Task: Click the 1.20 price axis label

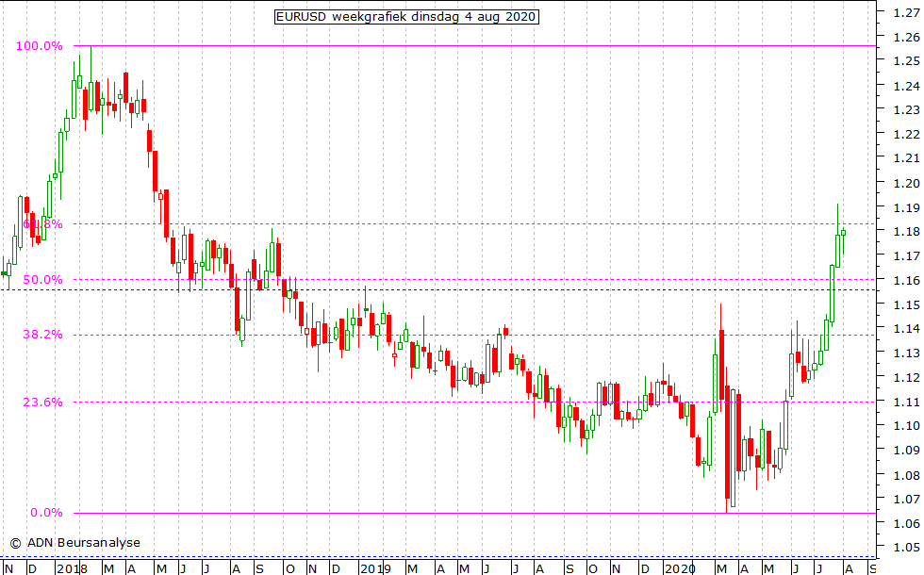Action: 906,183
